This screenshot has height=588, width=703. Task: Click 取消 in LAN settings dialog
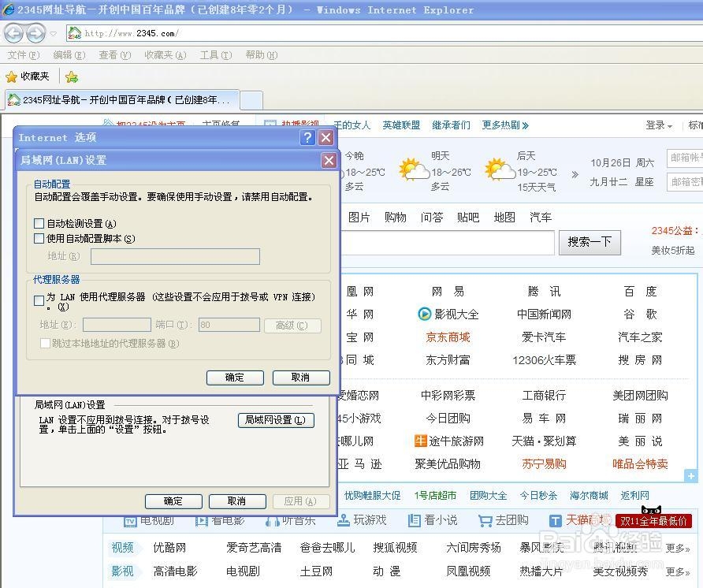point(301,378)
